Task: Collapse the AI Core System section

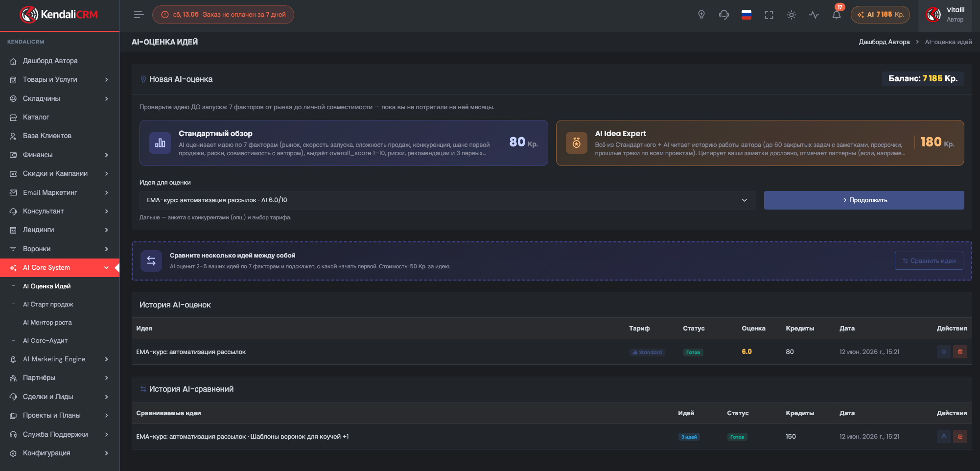Action: (60, 267)
